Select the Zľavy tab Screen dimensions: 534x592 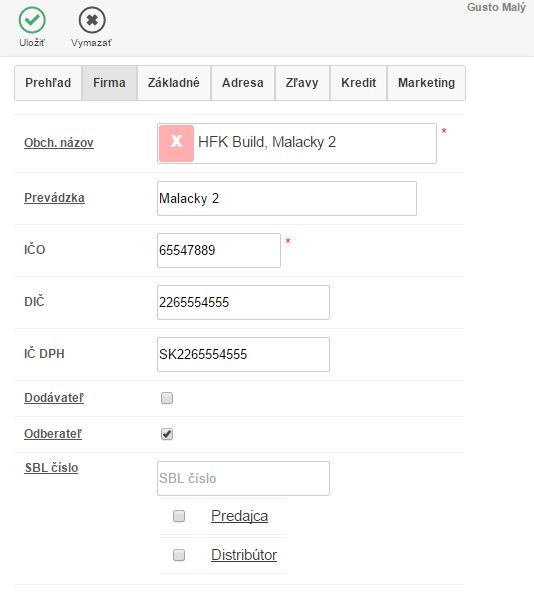[x=302, y=83]
